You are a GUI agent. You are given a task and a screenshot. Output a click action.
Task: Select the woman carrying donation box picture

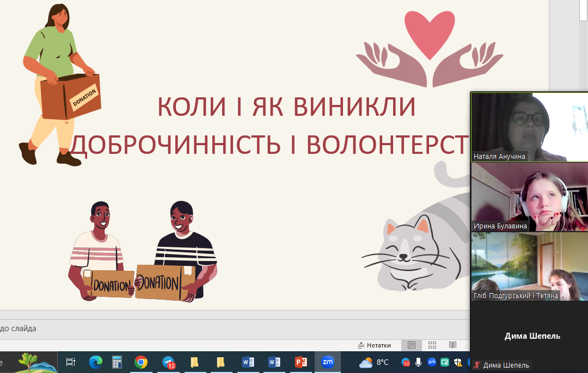(60, 85)
